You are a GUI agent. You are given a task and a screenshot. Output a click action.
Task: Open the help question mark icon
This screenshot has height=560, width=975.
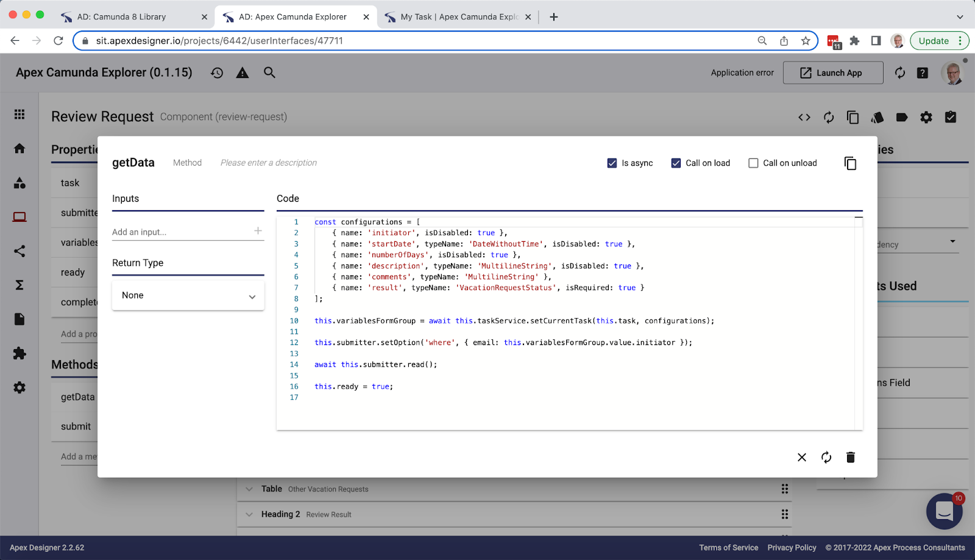click(923, 73)
